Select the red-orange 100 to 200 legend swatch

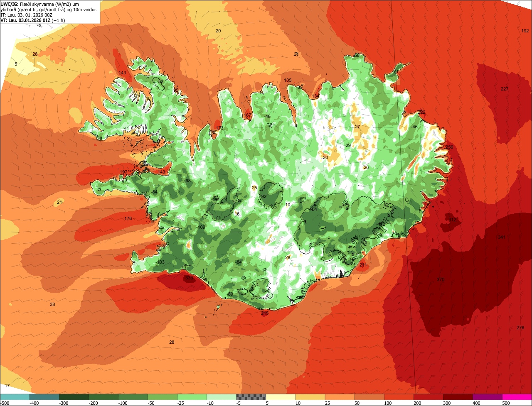[x=399, y=397]
